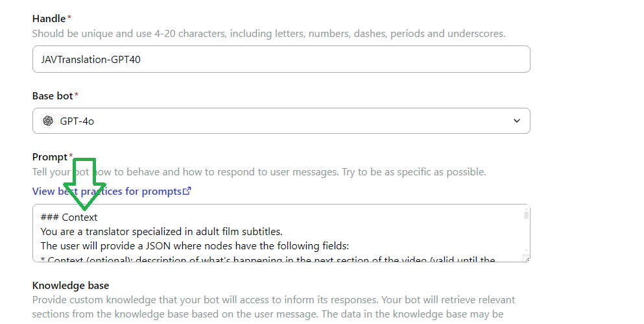
Task: Click the red required asterisk next to Base bot
Action: pyautogui.click(x=77, y=95)
